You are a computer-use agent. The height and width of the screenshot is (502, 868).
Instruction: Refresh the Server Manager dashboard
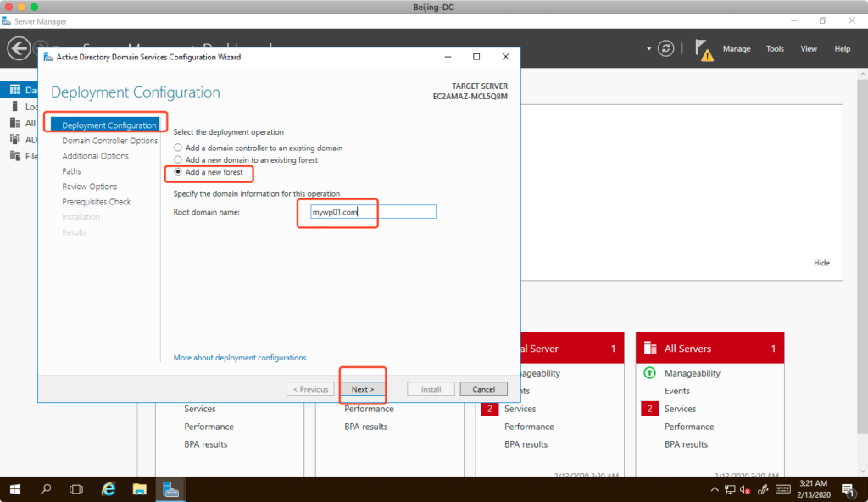point(667,49)
